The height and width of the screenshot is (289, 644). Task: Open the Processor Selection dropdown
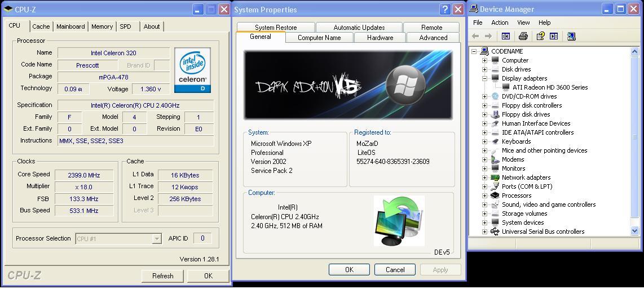click(157, 239)
